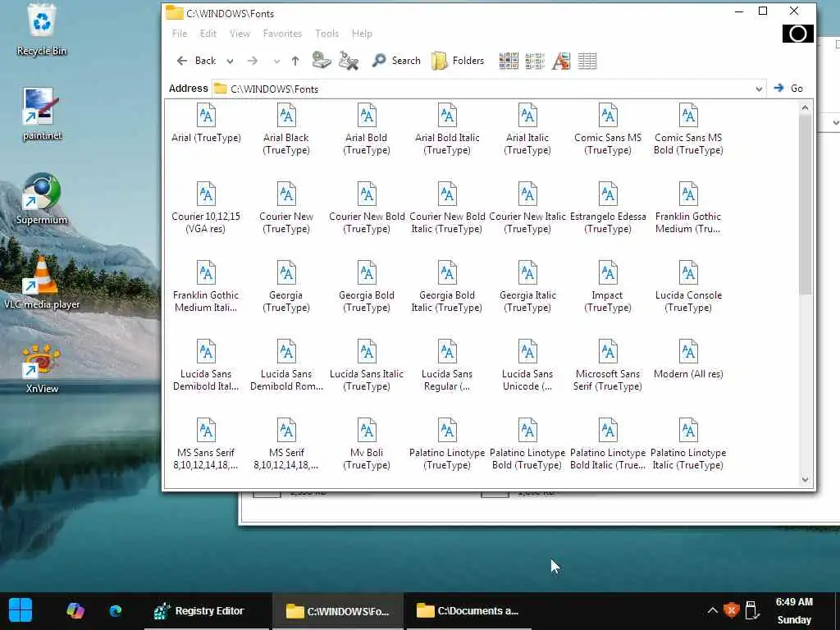Select the Arial Black font icon
The width and height of the screenshot is (840, 630).
pyautogui.click(x=286, y=115)
